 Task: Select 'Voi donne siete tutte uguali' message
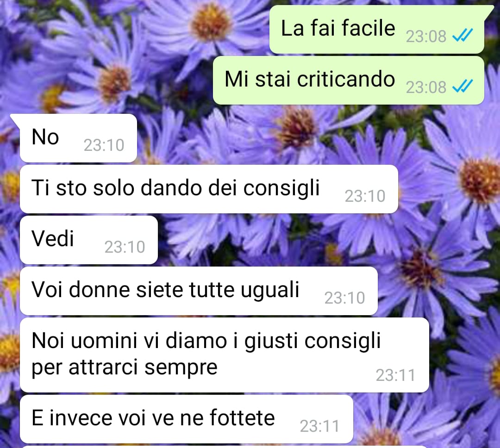tap(199, 291)
